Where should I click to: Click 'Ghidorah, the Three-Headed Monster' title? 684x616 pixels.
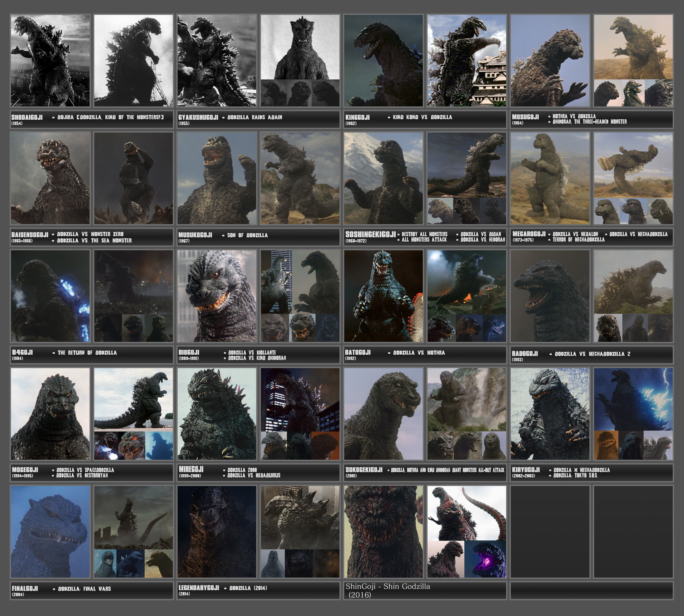590,122
